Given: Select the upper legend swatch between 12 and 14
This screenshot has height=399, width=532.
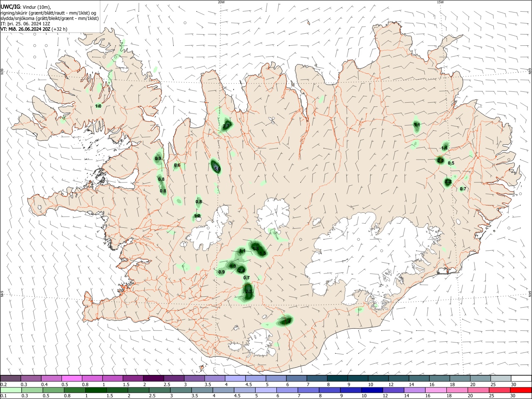Looking at the screenshot, I should (399, 379).
